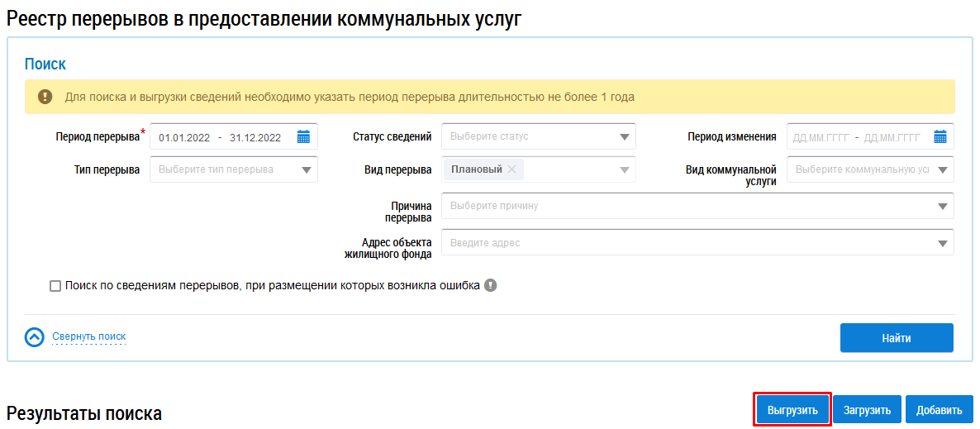980x429 pixels.
Task: Click the collapse search chevron icon
Action: coord(34,337)
